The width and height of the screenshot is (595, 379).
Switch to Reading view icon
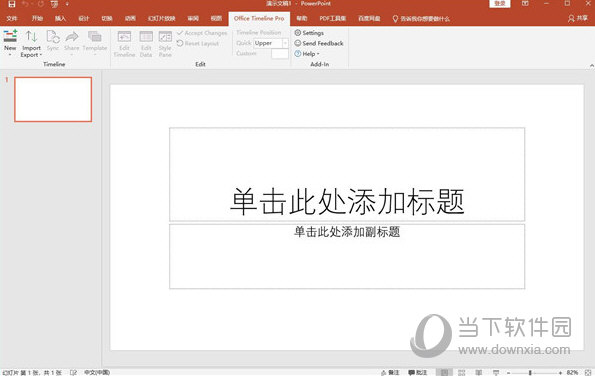[479, 373]
